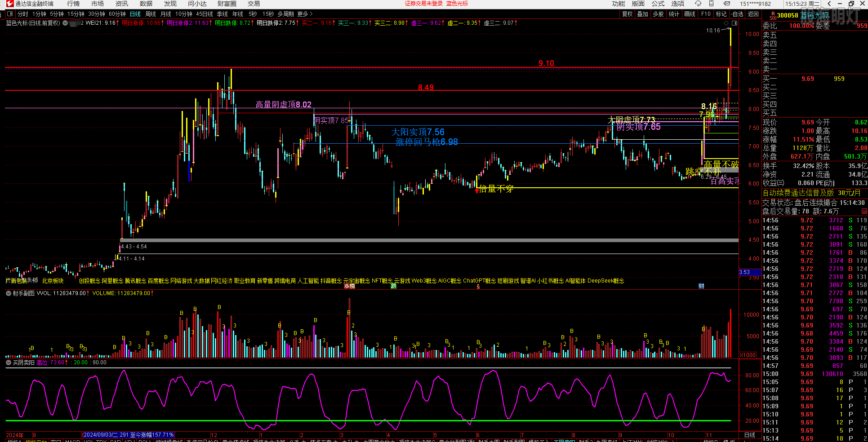Open the 行情 menu

pos(73,4)
